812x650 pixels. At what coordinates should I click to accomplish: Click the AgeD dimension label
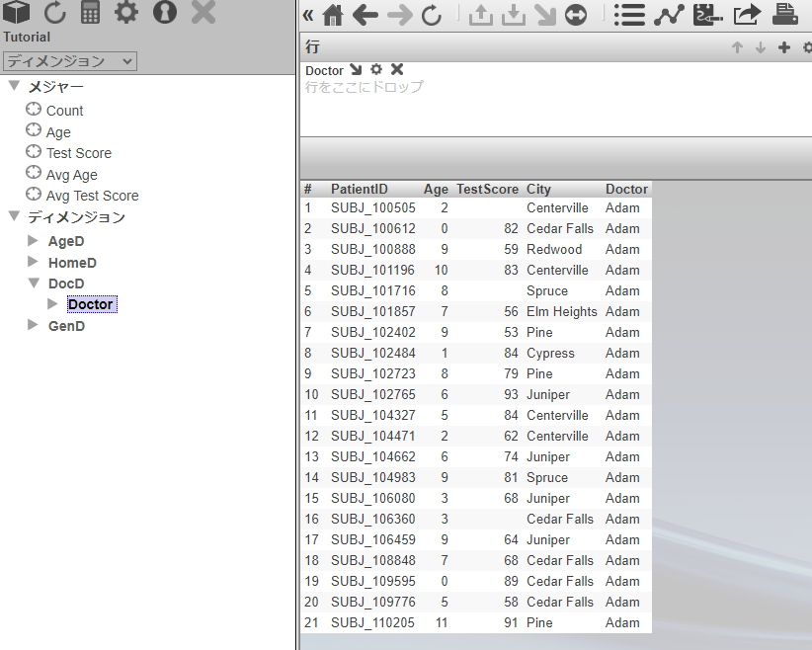(x=66, y=241)
